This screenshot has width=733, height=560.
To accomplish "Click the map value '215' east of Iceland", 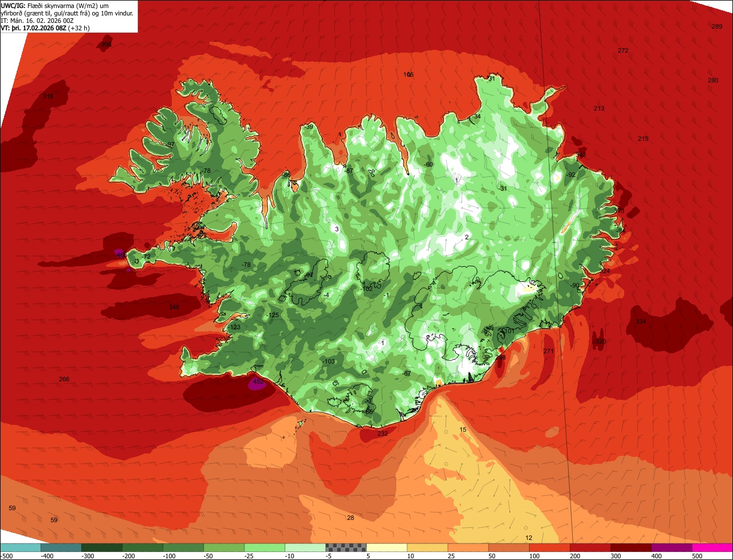I will (643, 139).
